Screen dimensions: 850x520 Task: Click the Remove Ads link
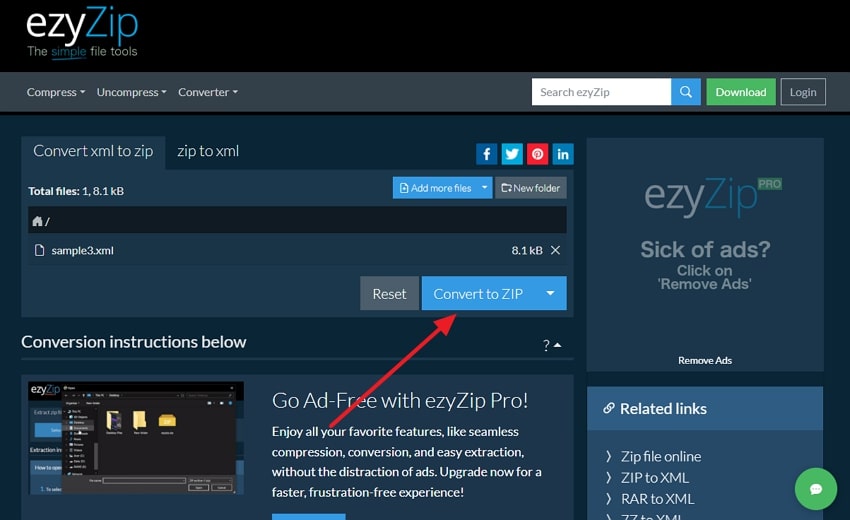(705, 361)
